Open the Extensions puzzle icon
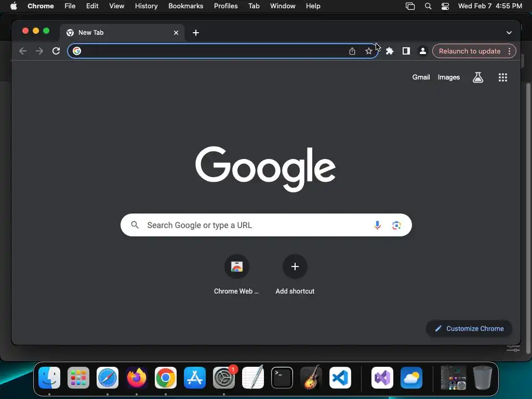 pos(390,51)
